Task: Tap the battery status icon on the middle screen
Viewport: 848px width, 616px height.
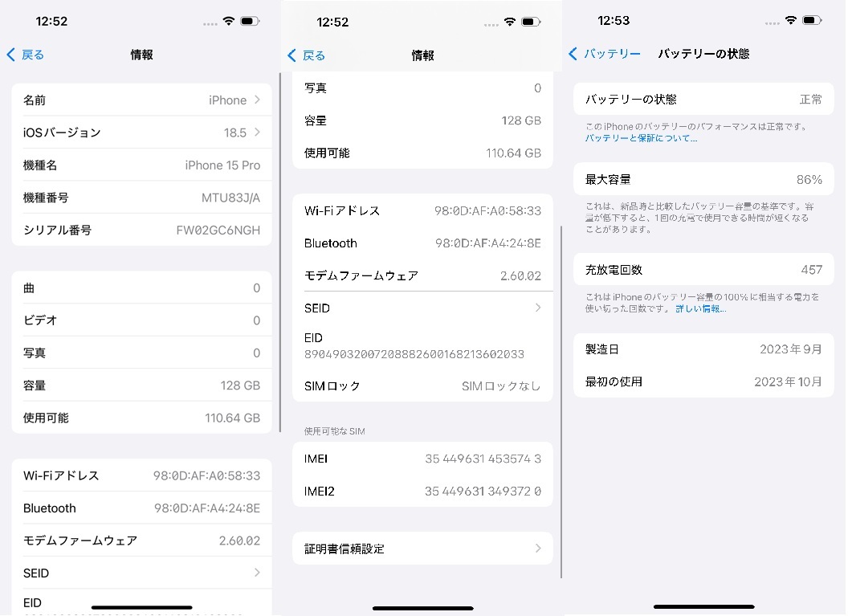Action: click(x=531, y=22)
